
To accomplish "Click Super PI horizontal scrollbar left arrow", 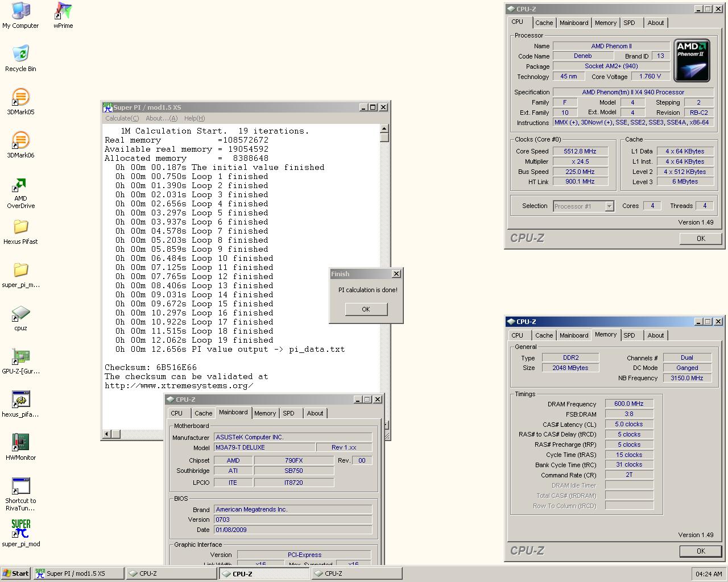I will (x=106, y=434).
